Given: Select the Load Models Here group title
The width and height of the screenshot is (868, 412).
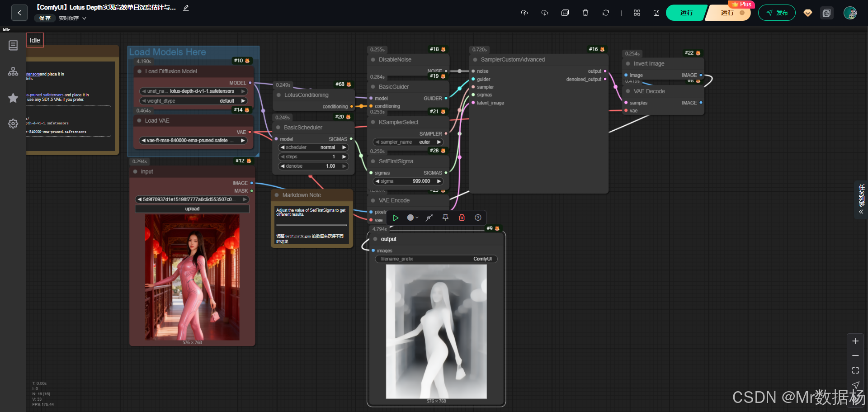Looking at the screenshot, I should (168, 52).
